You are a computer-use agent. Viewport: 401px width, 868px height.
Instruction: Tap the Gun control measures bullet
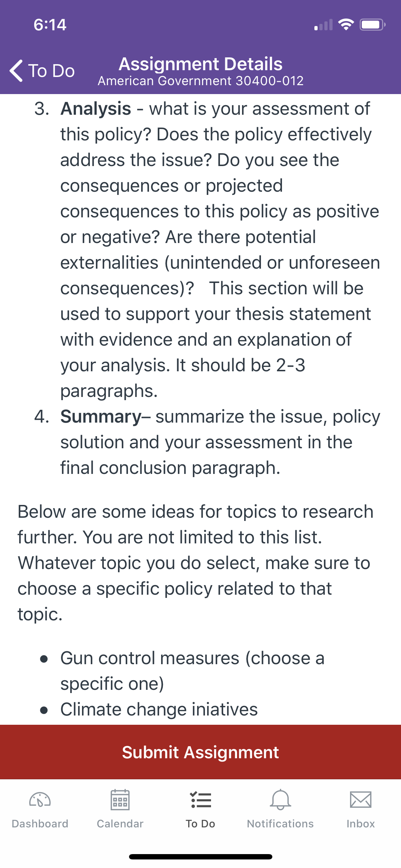pyautogui.click(x=192, y=671)
